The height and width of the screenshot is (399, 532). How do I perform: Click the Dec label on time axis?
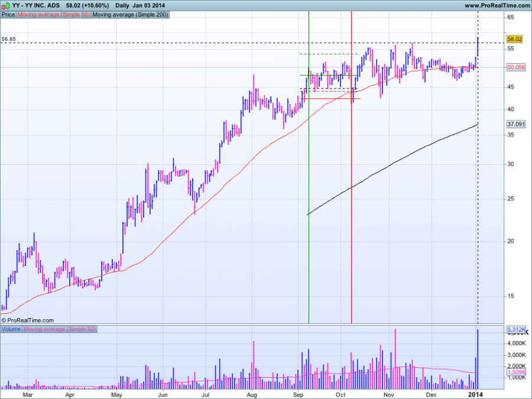pyautogui.click(x=432, y=395)
